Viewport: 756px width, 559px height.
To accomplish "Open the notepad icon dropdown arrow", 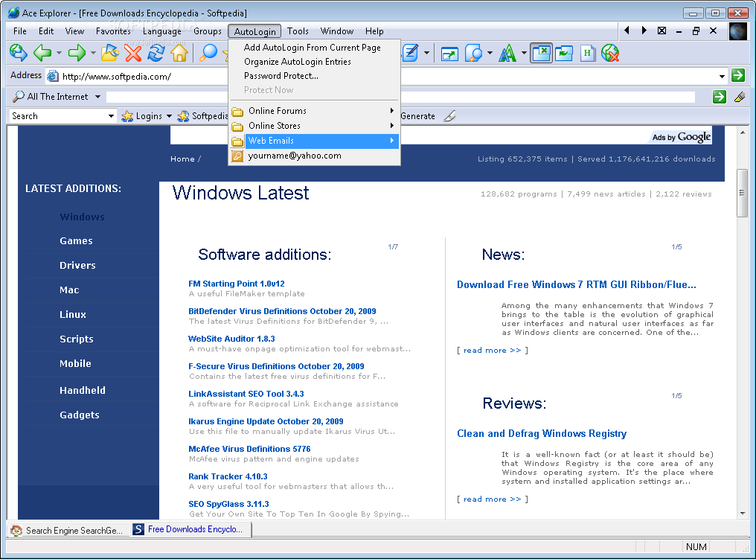I will coord(426,53).
